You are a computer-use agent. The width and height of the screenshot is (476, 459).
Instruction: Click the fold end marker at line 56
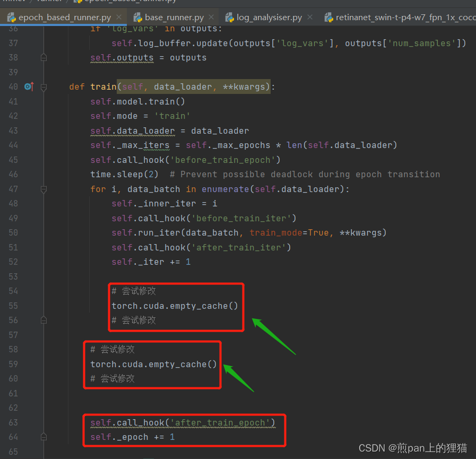click(x=44, y=321)
